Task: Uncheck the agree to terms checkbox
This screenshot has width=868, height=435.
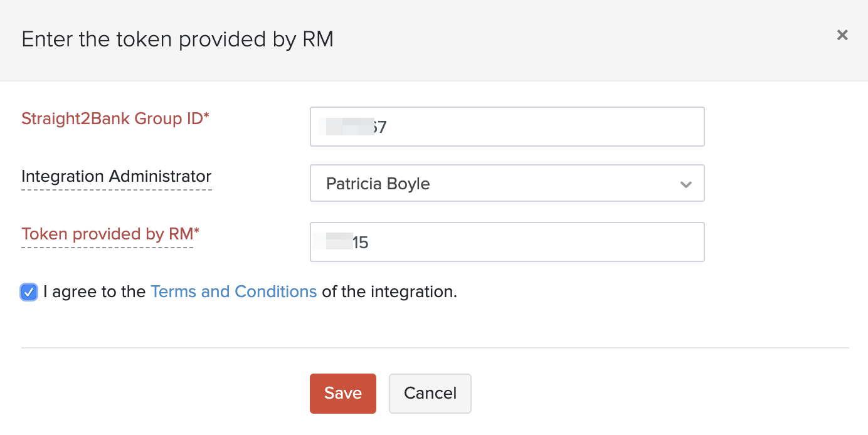Action: coord(29,292)
